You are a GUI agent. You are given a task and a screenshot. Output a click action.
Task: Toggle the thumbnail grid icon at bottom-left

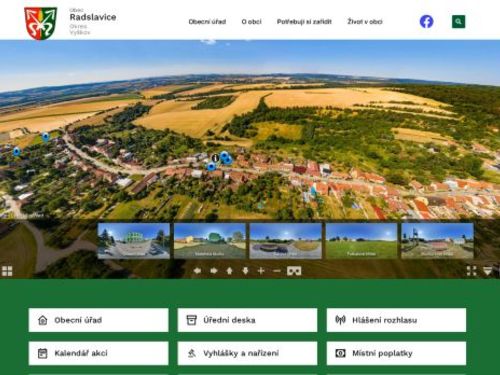(x=7, y=271)
